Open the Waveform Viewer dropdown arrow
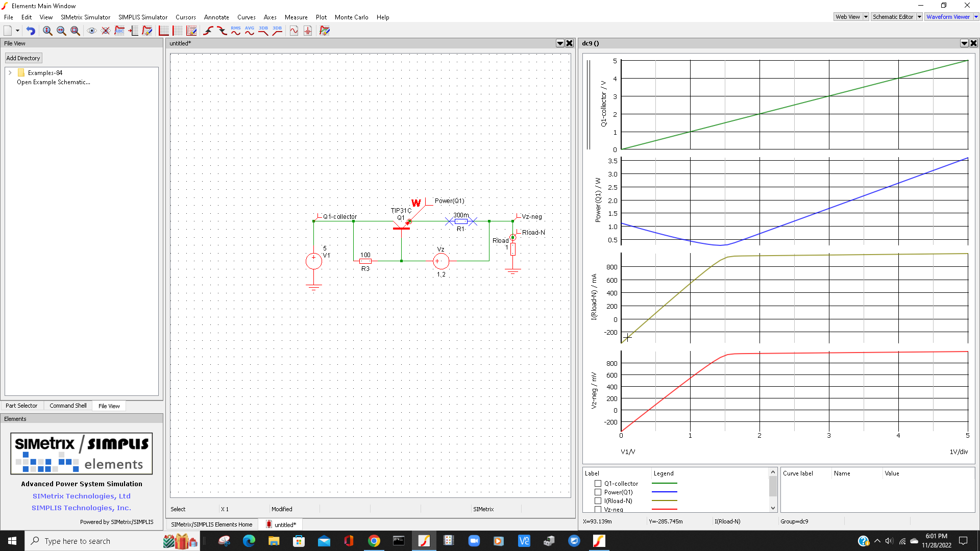Viewport: 980px width, 551px height. pyautogui.click(x=976, y=17)
